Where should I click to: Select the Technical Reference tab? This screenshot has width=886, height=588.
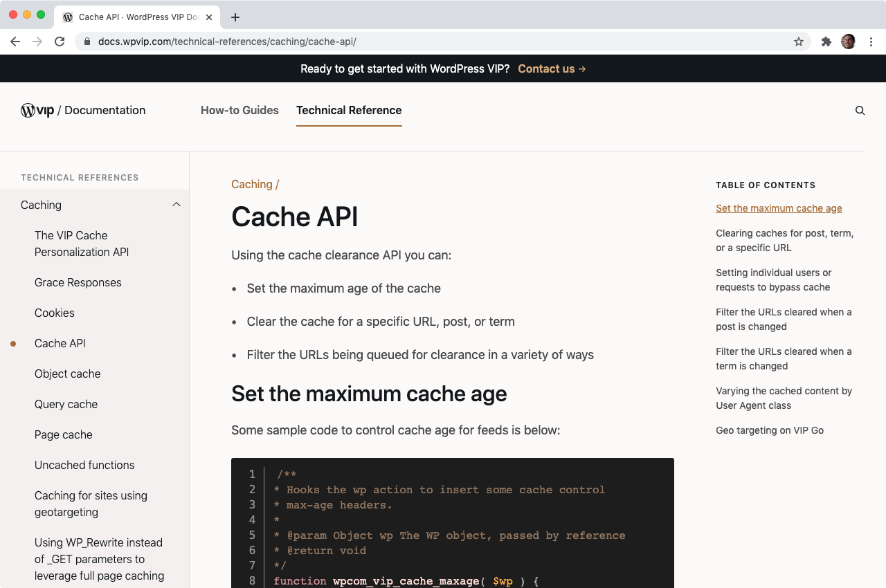pyautogui.click(x=349, y=110)
